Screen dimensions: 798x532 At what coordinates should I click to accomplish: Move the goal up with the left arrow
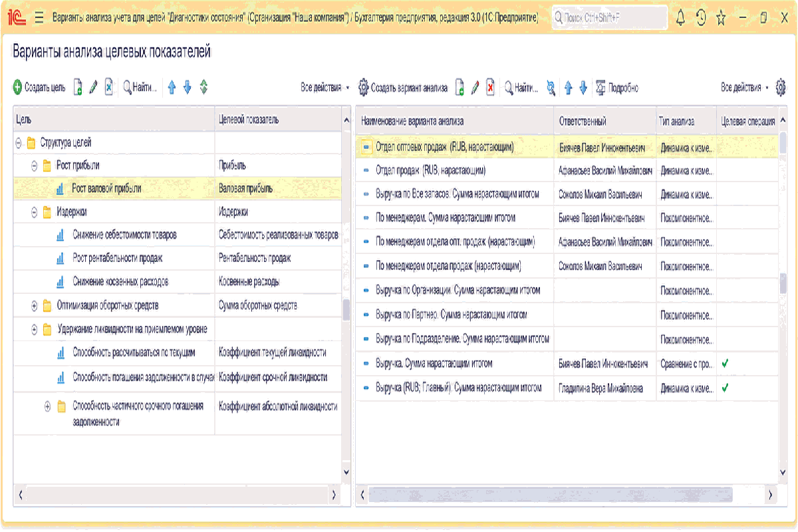tap(172, 87)
